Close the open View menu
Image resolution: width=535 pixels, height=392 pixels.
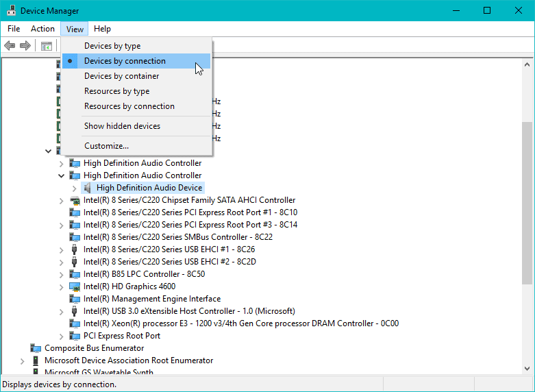pyautogui.click(x=75, y=29)
